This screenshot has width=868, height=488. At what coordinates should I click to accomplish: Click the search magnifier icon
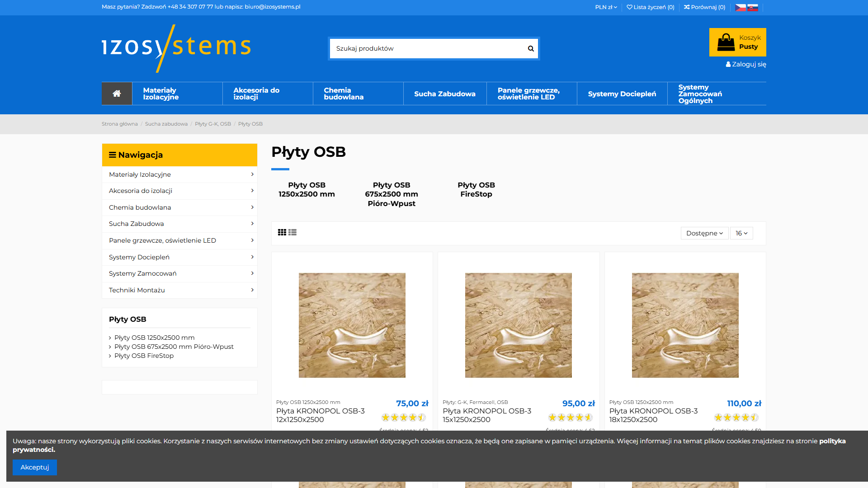531,48
